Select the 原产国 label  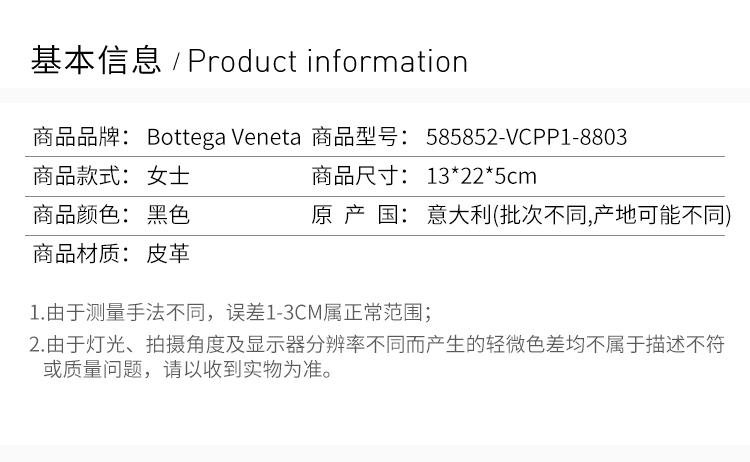tap(361, 215)
